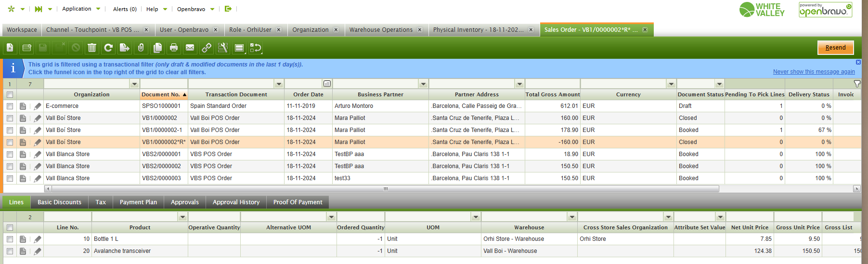Click the logout icon in top bar
868x264 pixels.
228,9
